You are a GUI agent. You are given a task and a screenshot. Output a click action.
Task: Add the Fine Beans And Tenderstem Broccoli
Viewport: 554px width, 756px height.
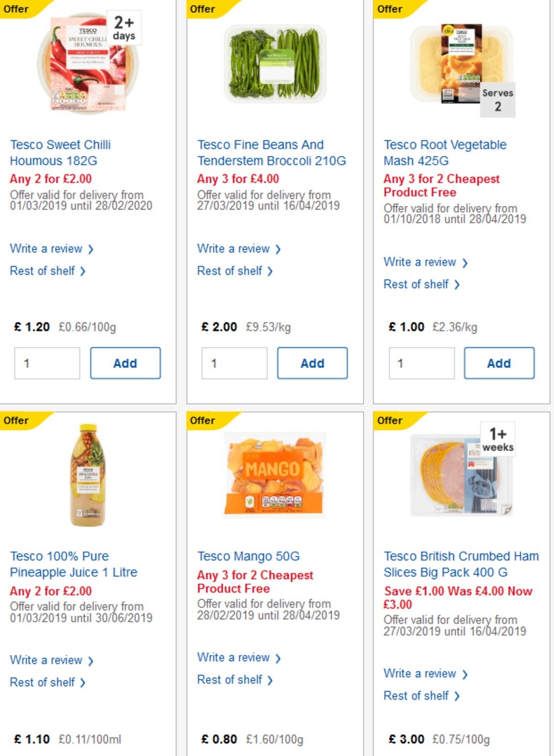click(x=312, y=363)
